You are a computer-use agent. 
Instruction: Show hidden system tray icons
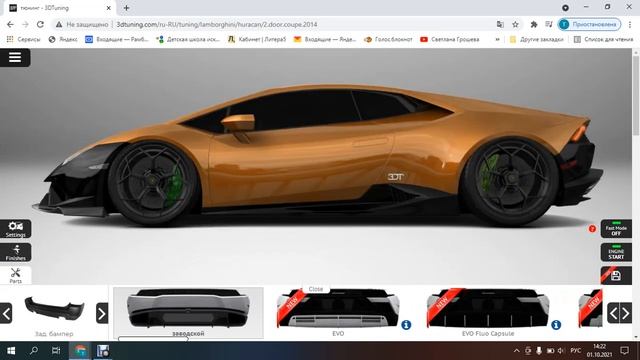[x=516, y=351]
